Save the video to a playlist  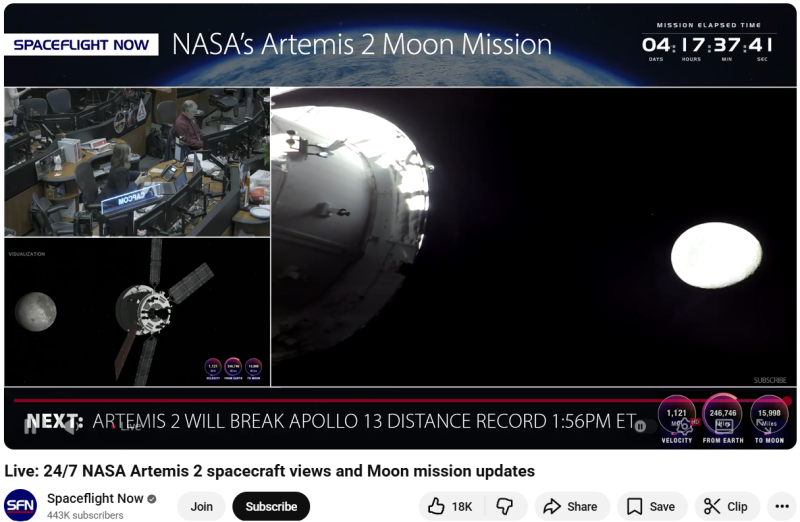[x=651, y=507]
